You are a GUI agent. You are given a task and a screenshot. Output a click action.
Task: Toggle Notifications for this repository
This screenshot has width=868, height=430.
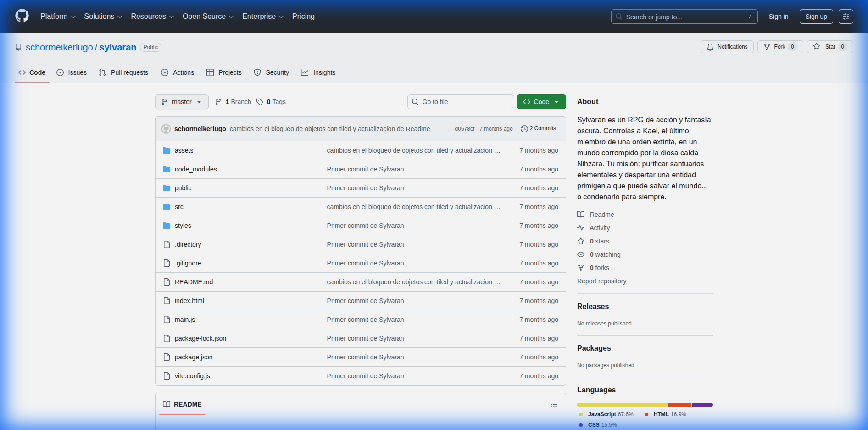click(x=727, y=47)
